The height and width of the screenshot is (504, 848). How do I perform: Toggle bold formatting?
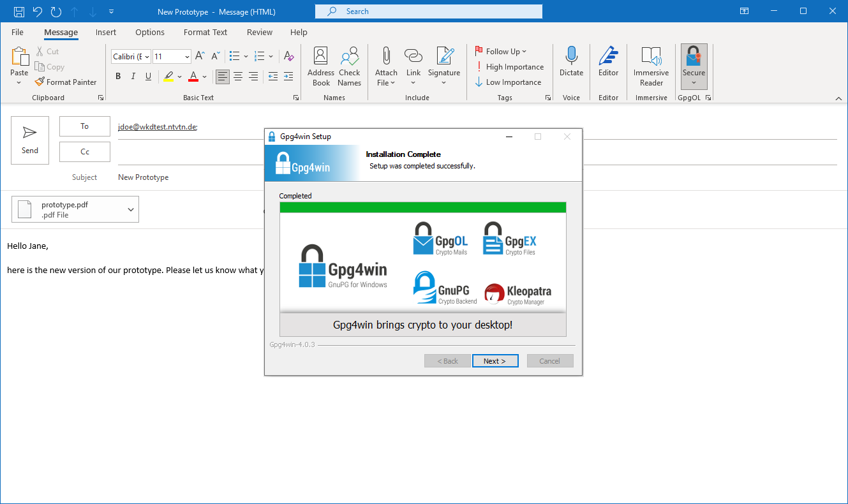pos(118,77)
